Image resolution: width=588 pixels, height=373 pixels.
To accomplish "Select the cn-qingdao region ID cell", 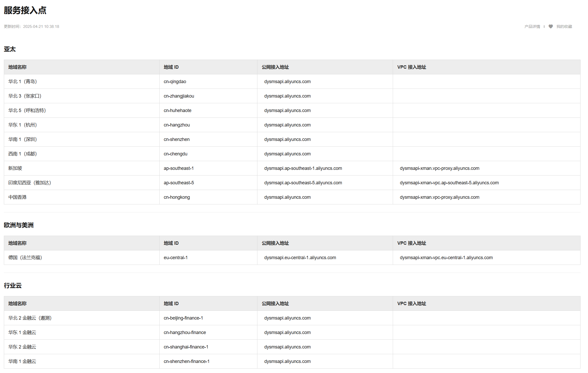I will 175,82.
